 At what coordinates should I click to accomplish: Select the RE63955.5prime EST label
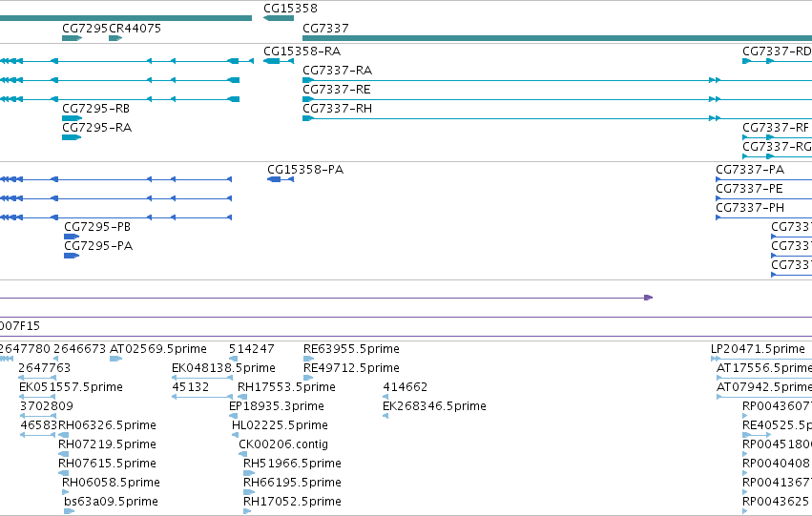point(351,348)
